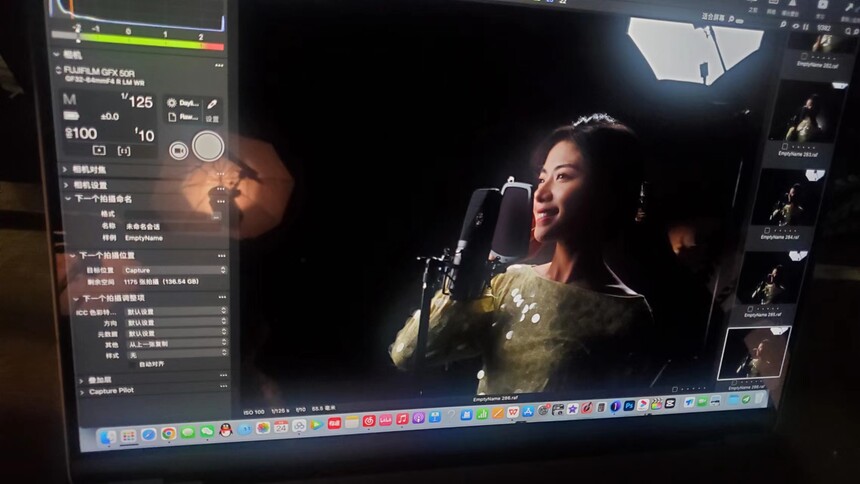Open the 相机对焦 panel options menu
This screenshot has height=484, width=860.
point(220,173)
